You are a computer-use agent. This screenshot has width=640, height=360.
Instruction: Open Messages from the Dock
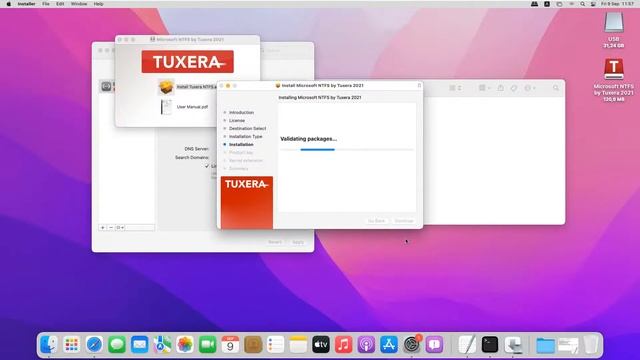coord(117,345)
